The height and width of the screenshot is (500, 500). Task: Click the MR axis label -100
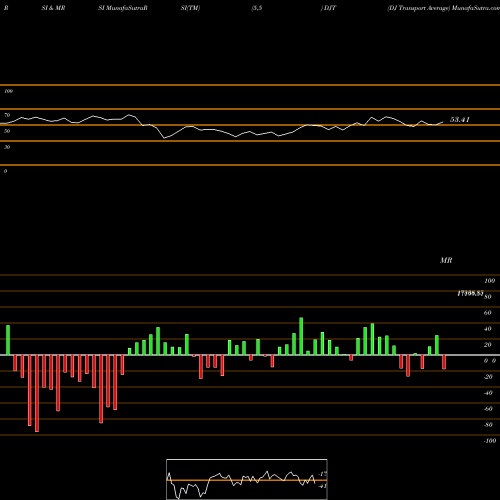[x=489, y=441]
